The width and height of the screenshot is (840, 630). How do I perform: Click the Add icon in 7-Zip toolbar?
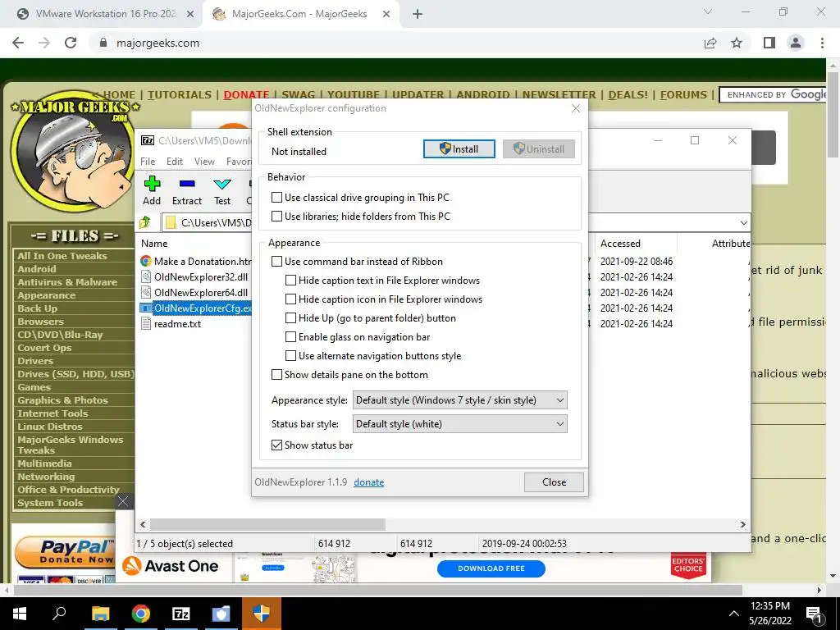pyautogui.click(x=152, y=185)
